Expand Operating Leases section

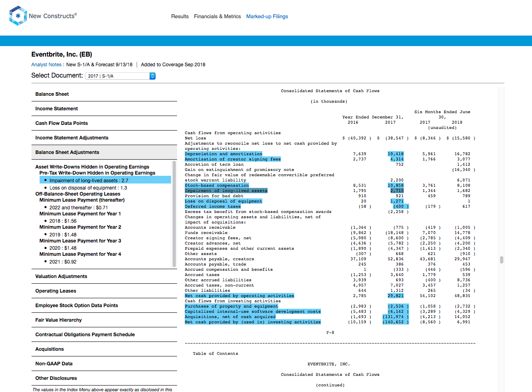[104, 291]
